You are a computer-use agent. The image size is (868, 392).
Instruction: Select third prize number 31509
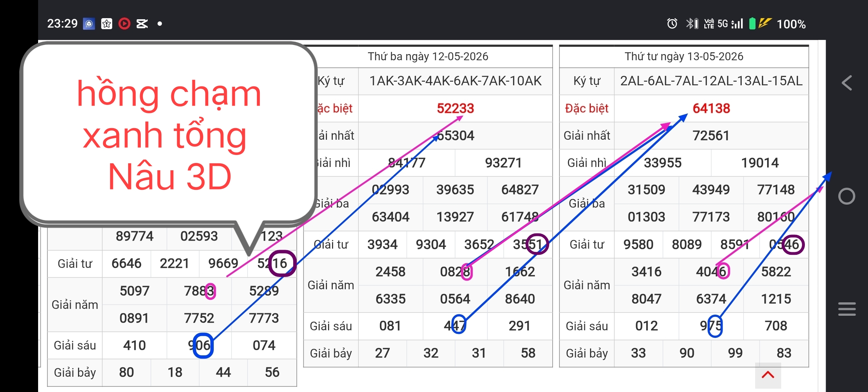(646, 189)
